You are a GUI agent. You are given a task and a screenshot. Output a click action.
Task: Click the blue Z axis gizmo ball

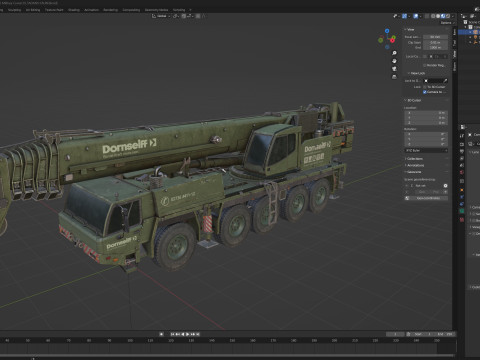point(387,31)
